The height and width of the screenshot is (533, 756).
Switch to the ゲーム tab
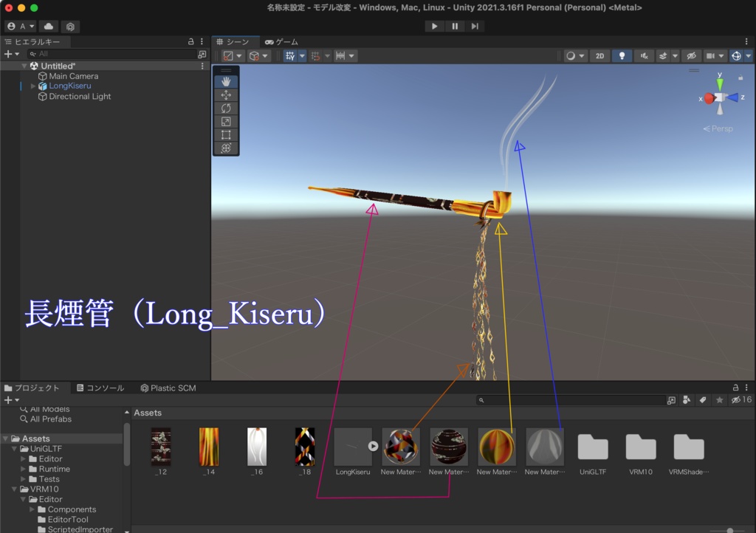click(281, 42)
